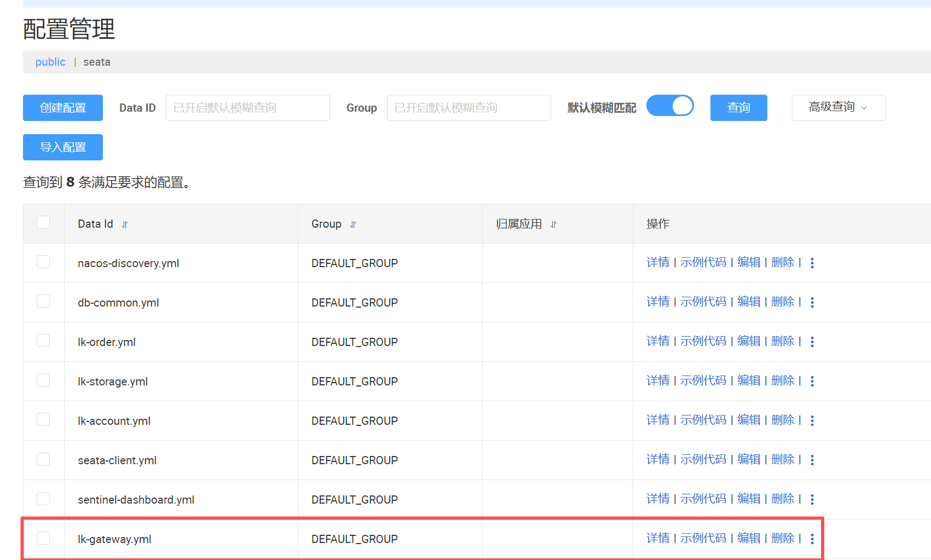Screen dimensions: 931x560
Task: Open more actions for lk-storage.yml row
Action: tap(812, 381)
